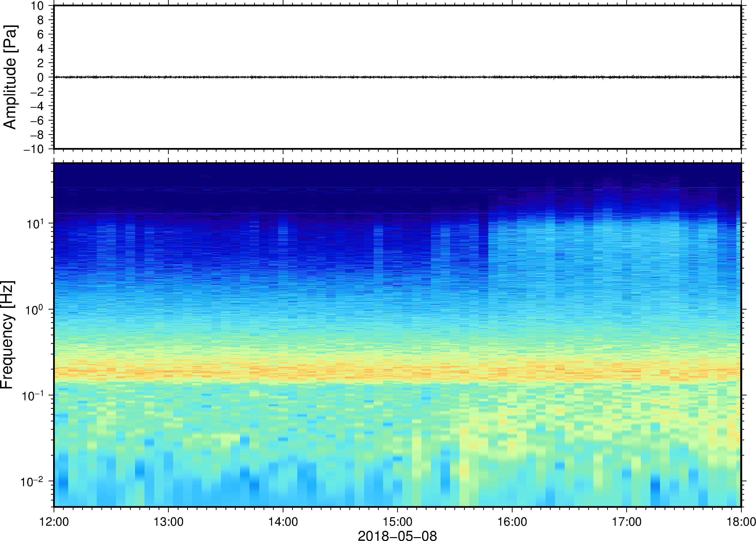
Task: Click the 10⁰ frequency tick label
Action: (x=35, y=309)
